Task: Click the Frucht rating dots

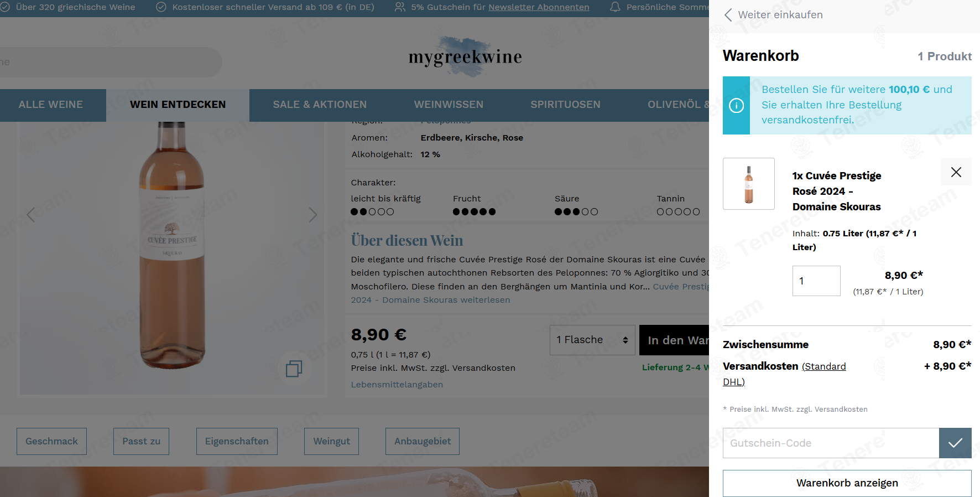Action: (474, 212)
